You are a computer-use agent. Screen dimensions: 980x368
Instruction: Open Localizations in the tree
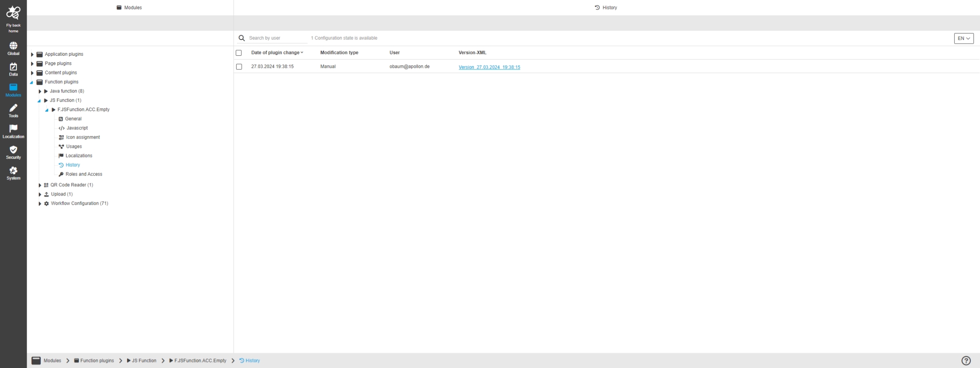tap(79, 156)
